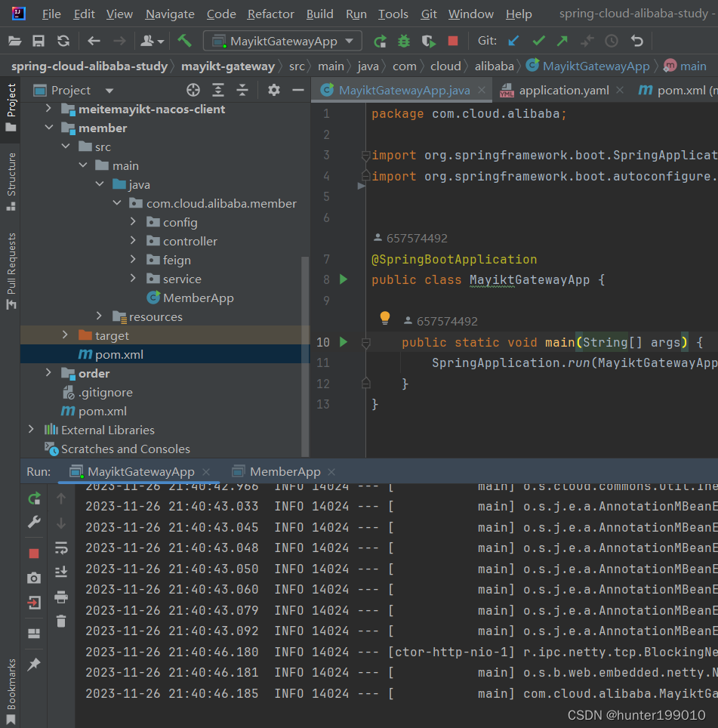Click the Git Push green arrow icon
718x728 pixels.
[x=562, y=42]
